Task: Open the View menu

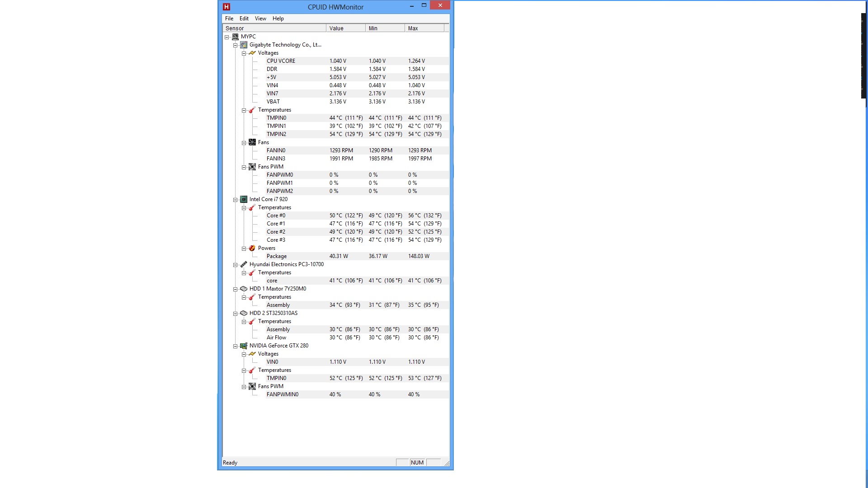Action: (260, 19)
